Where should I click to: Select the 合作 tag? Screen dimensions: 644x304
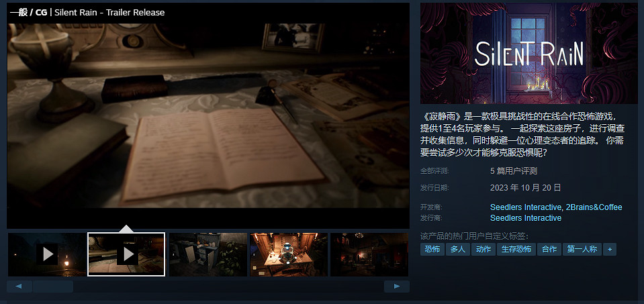point(549,249)
